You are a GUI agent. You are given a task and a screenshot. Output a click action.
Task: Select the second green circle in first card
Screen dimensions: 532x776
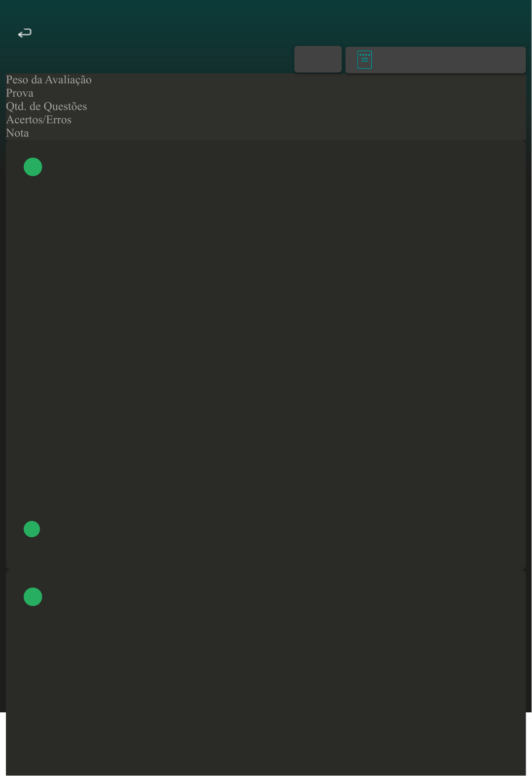click(32, 529)
